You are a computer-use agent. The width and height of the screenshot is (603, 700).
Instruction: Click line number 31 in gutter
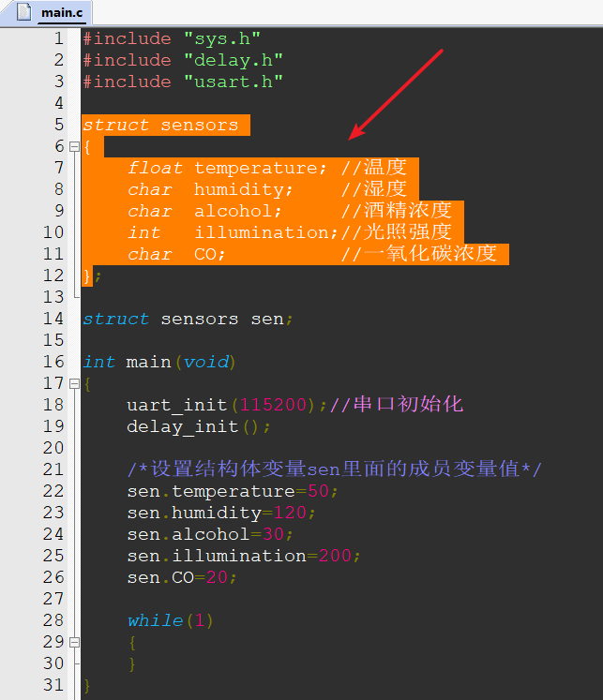(x=53, y=685)
